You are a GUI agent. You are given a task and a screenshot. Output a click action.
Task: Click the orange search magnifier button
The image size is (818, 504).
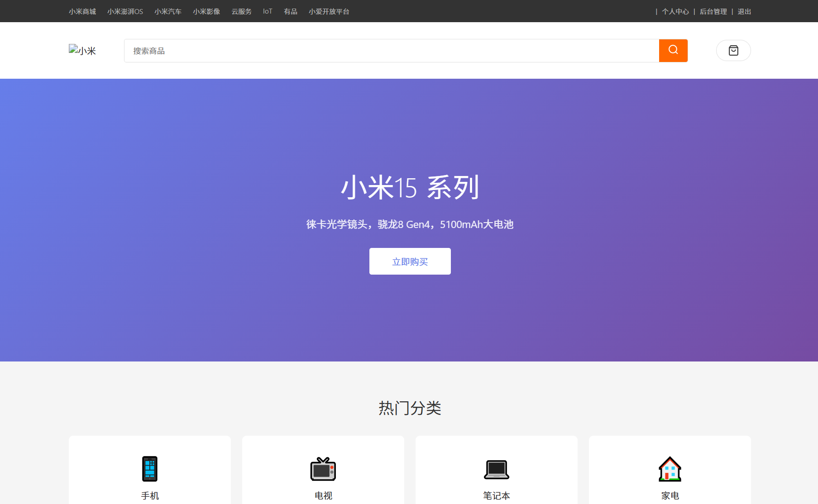[x=673, y=51]
